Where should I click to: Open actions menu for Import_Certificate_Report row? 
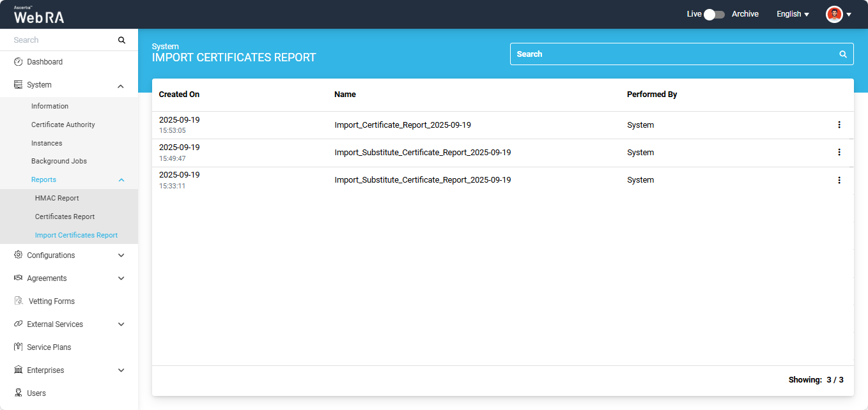pyautogui.click(x=839, y=125)
